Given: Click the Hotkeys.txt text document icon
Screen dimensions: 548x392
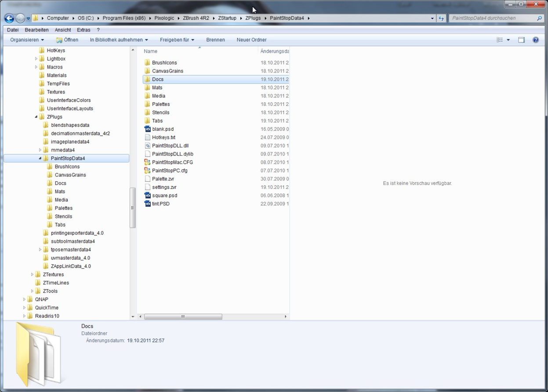Looking at the screenshot, I should point(147,137).
